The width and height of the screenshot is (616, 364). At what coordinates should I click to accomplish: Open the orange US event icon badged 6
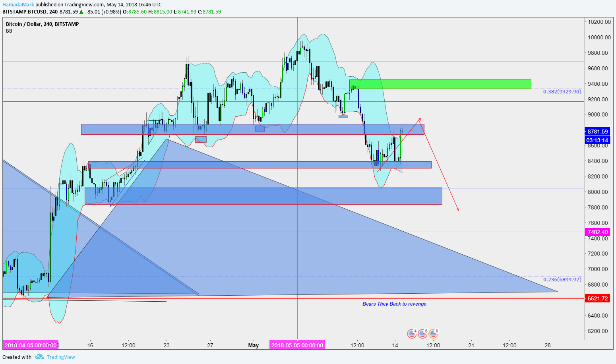[x=433, y=334]
